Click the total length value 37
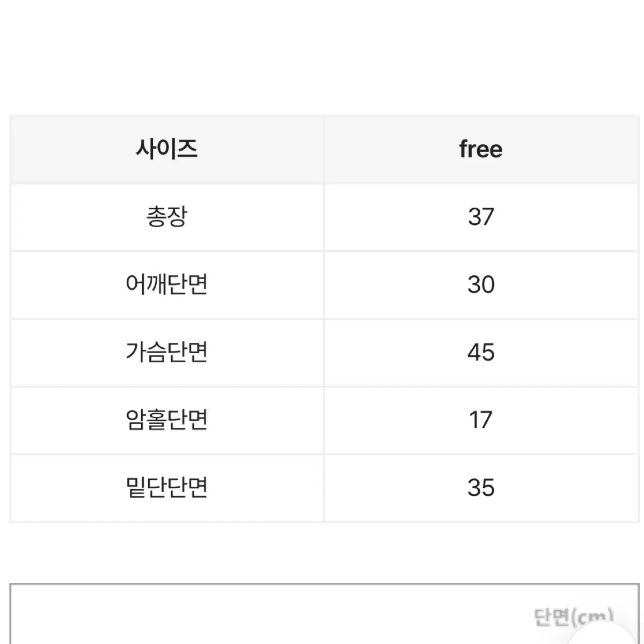 (x=481, y=217)
